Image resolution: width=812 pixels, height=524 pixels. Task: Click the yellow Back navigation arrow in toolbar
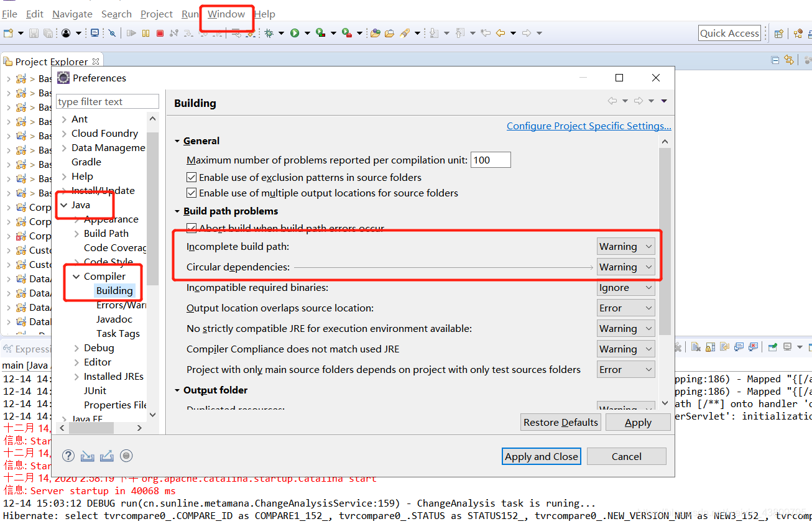coord(501,33)
